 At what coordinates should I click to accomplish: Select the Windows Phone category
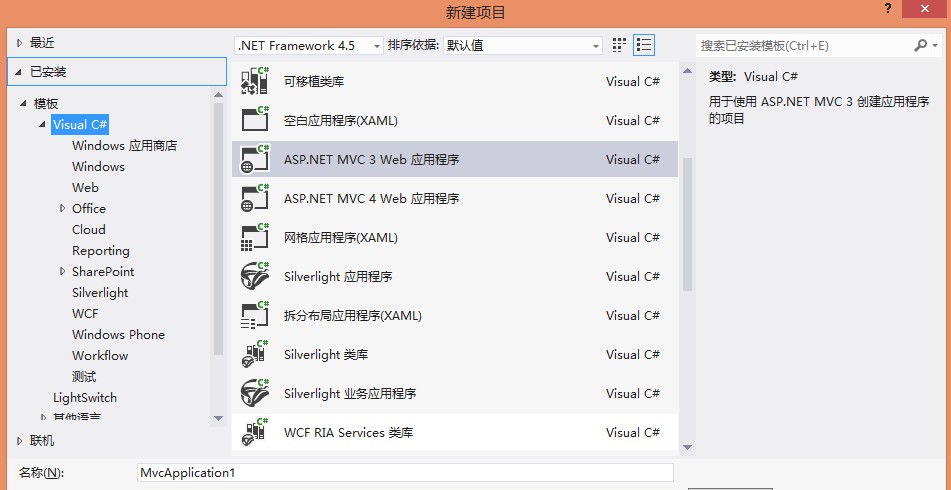pos(118,335)
